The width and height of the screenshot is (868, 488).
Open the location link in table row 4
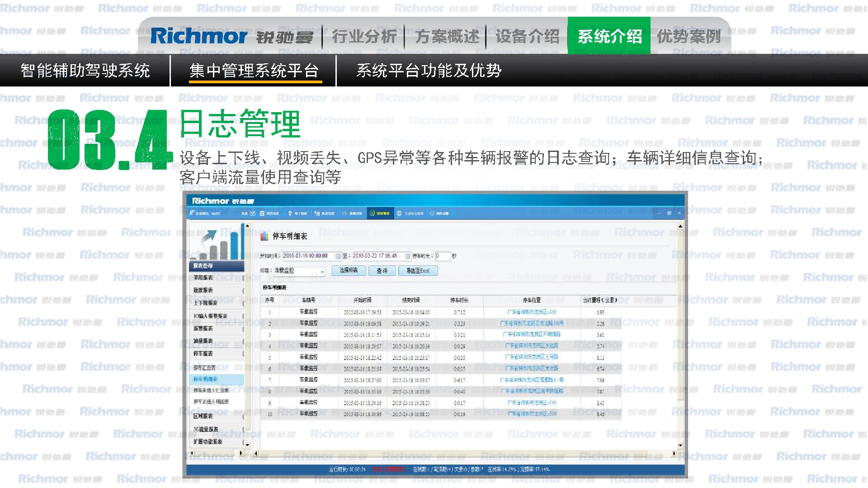pos(532,346)
